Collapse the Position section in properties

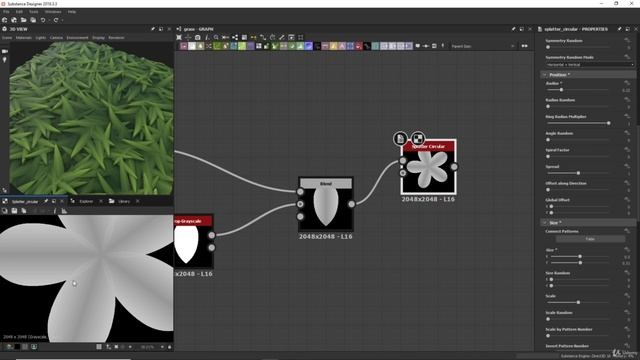[x=544, y=75]
